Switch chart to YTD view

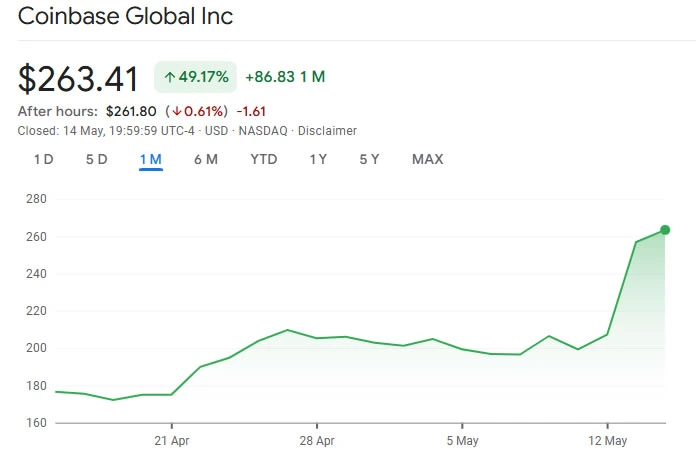(264, 159)
